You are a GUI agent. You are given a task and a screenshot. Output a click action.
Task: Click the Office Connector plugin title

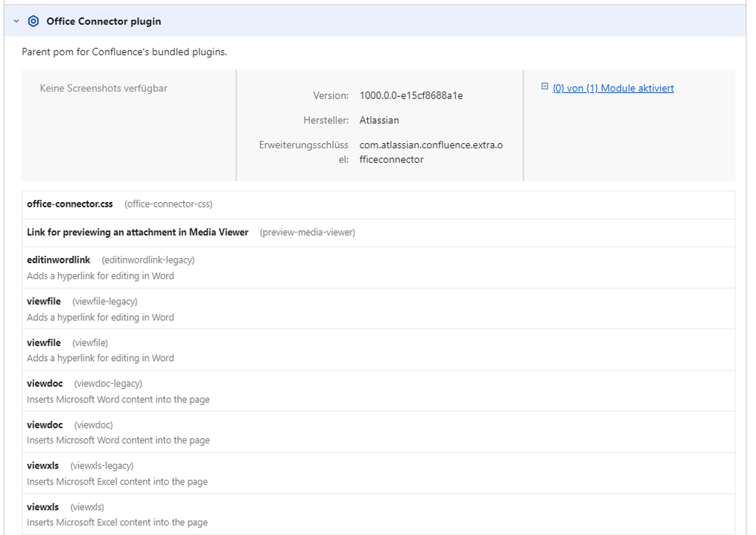point(104,21)
